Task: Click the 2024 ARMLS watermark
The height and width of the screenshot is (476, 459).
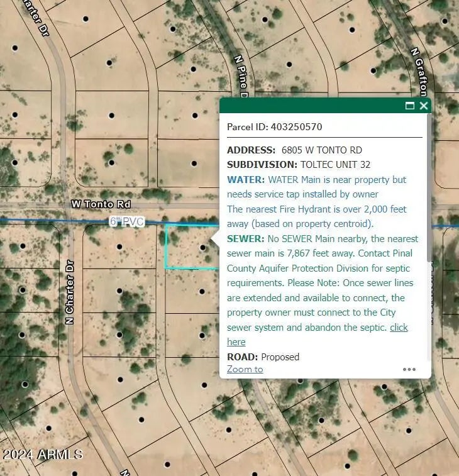Action: pos(41,454)
